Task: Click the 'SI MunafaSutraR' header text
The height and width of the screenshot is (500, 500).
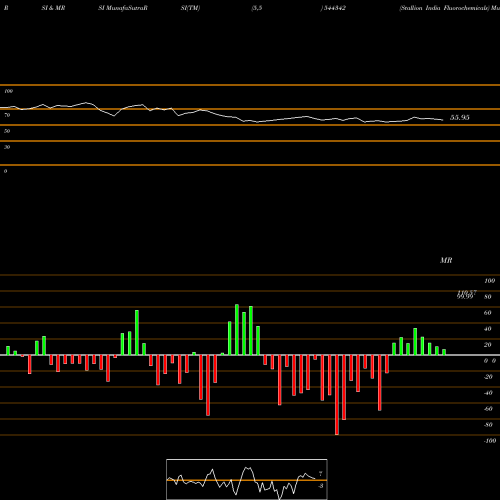Action: (x=123, y=8)
